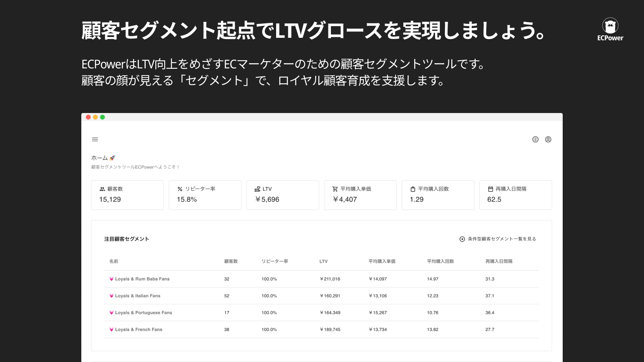Click the 平均購入単価 cell ￥15,267
644x362 pixels.
point(378,313)
